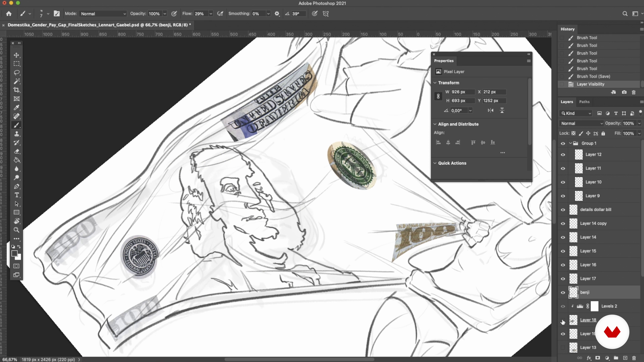Select the Blur tool
Image resolution: width=644 pixels, height=362 pixels.
point(16,169)
